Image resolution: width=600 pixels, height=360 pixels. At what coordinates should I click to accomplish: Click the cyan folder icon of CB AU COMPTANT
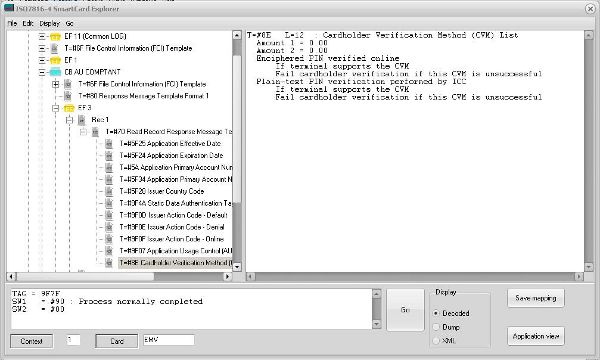pyautogui.click(x=55, y=72)
